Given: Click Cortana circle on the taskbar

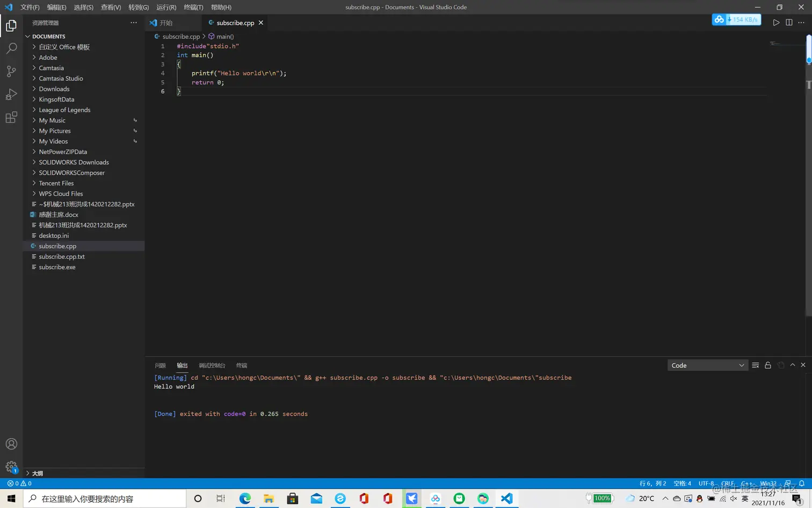Looking at the screenshot, I should [x=198, y=498].
